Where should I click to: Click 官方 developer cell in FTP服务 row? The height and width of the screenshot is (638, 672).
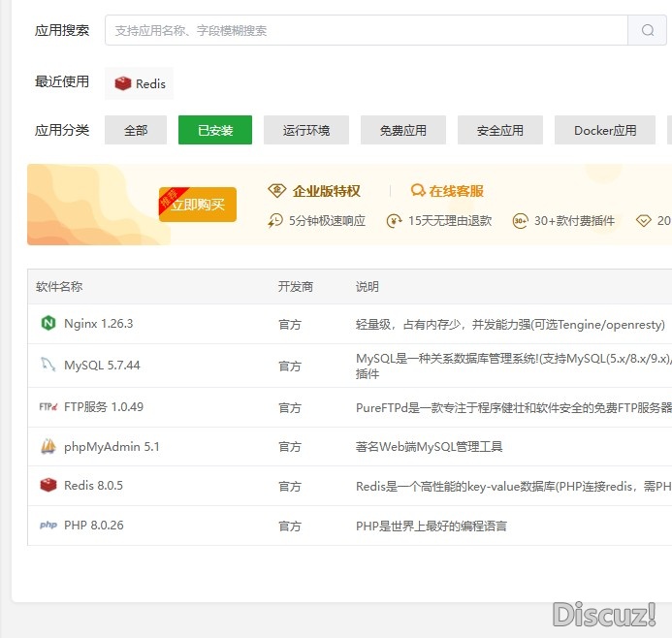[x=290, y=407]
